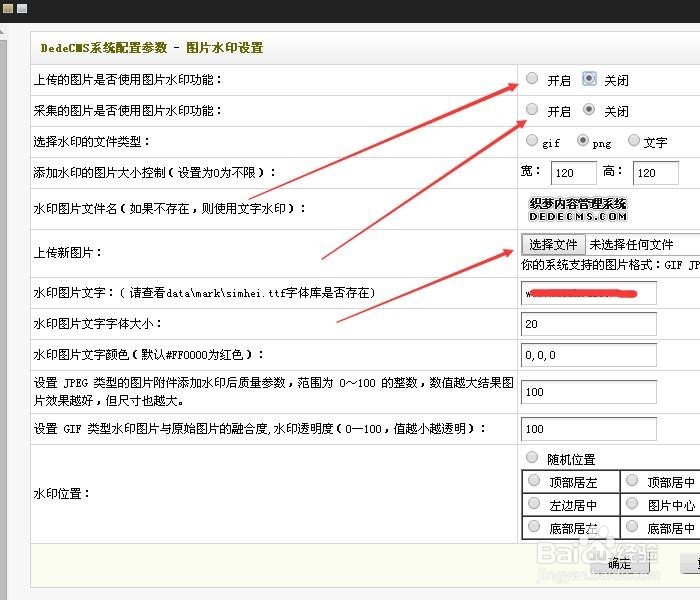Screen dimensions: 700x600
Task: Click the 宽 width input field
Action: 574,173
